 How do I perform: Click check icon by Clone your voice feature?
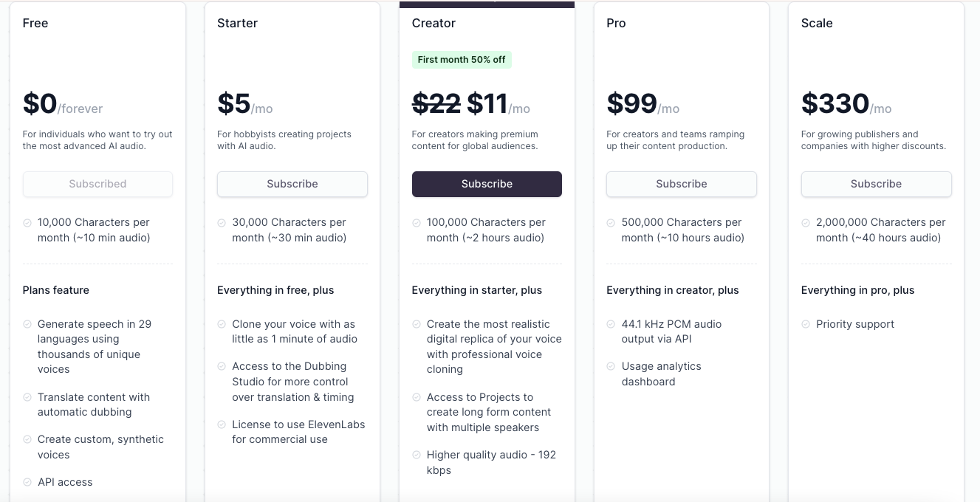222,324
